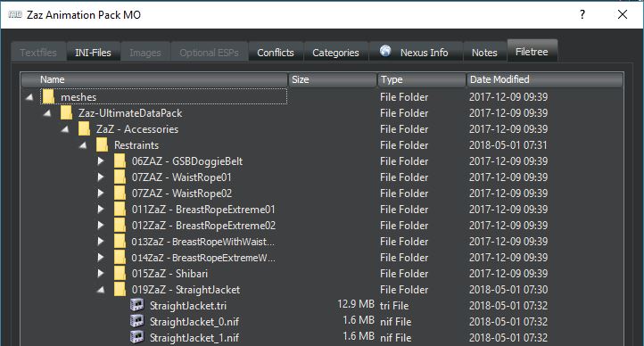Click the 019ZaZ - StraightJacket folder icon

click(x=120, y=289)
